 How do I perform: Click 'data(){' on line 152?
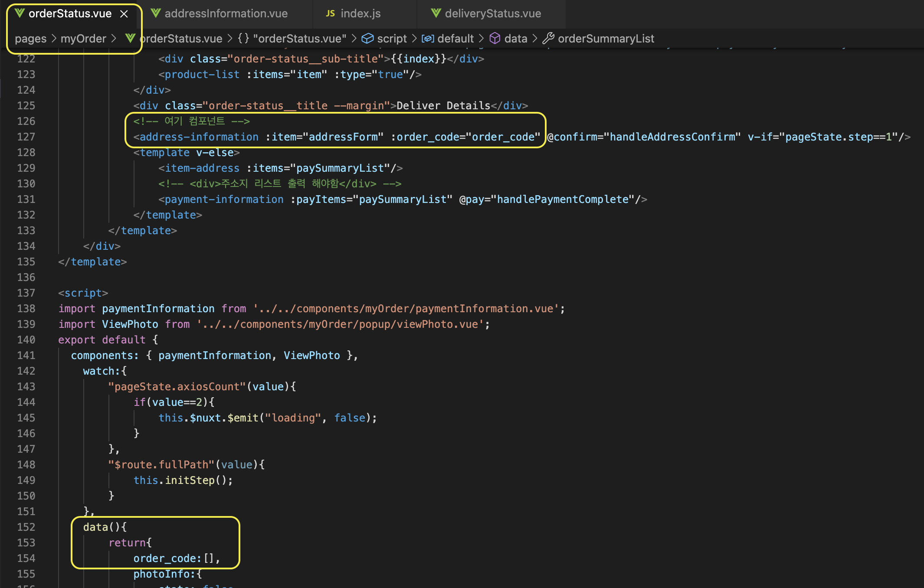pyautogui.click(x=105, y=527)
